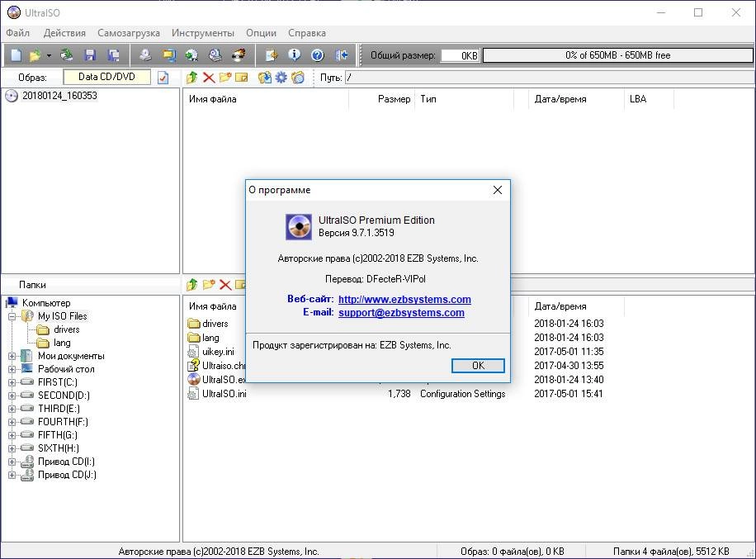Screen dimensions: 756x559
Task: Select the UltraISO.ini file in the list
Action: (x=224, y=394)
